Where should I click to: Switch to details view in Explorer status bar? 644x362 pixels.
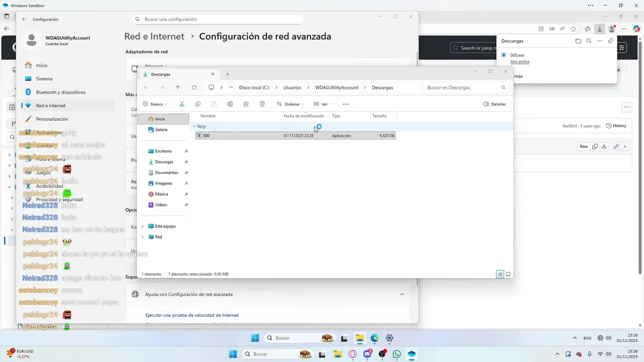[500, 274]
